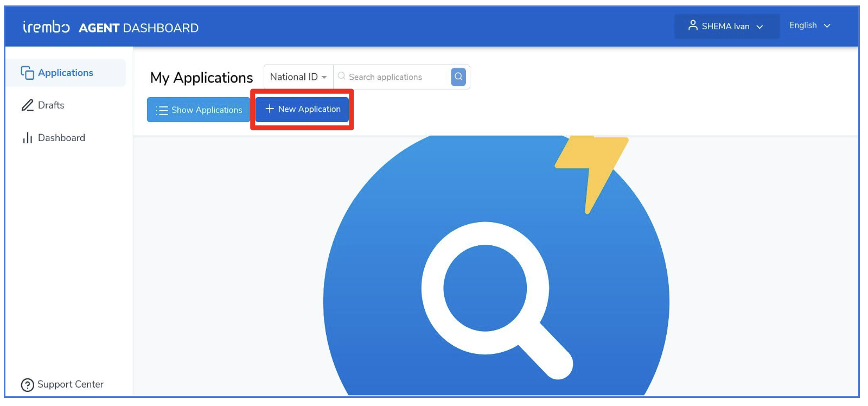
Task: Focus the Search applications input field
Action: 392,77
